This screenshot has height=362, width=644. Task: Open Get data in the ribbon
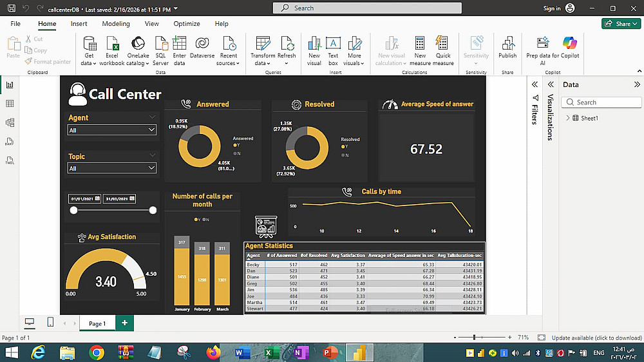pos(89,50)
